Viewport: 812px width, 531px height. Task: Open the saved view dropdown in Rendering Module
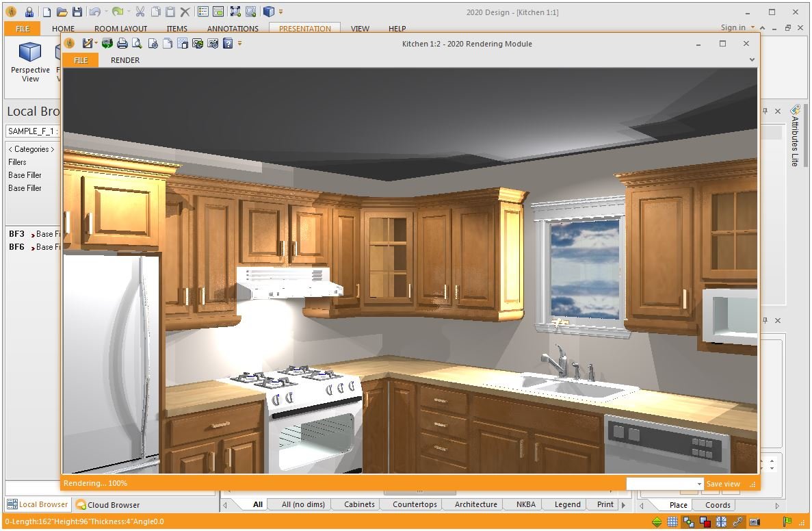click(699, 484)
